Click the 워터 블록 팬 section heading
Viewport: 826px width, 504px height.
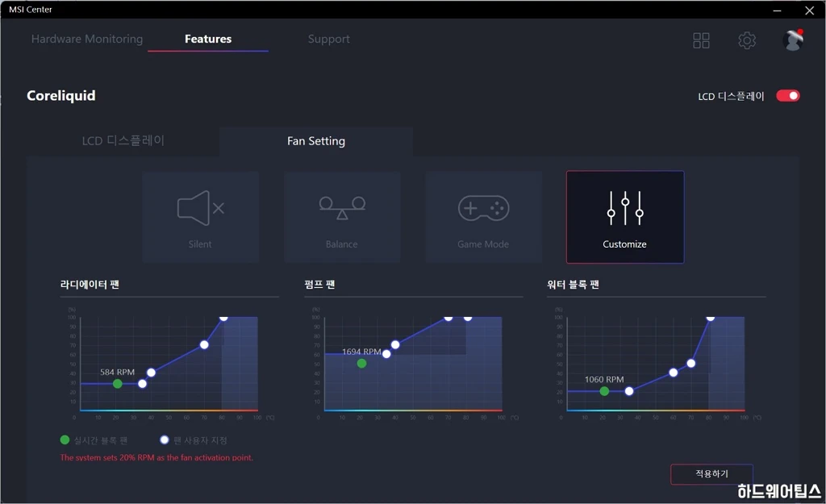pyautogui.click(x=574, y=285)
